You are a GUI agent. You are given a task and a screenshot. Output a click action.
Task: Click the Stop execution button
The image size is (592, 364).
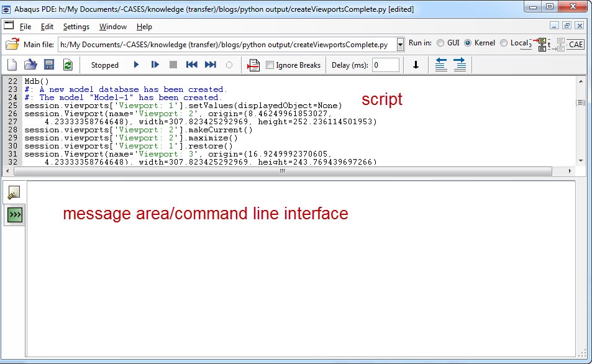pos(175,65)
